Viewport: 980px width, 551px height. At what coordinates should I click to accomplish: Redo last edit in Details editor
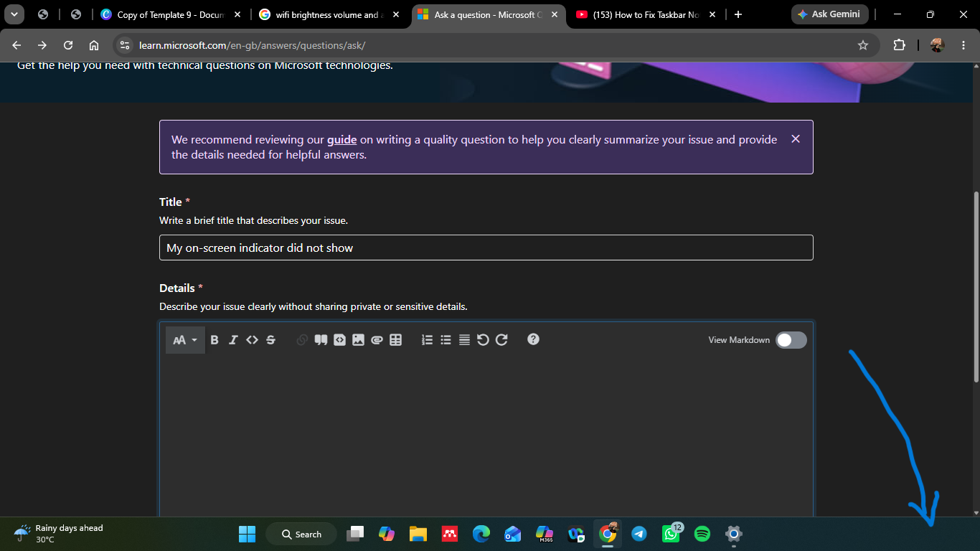point(501,340)
